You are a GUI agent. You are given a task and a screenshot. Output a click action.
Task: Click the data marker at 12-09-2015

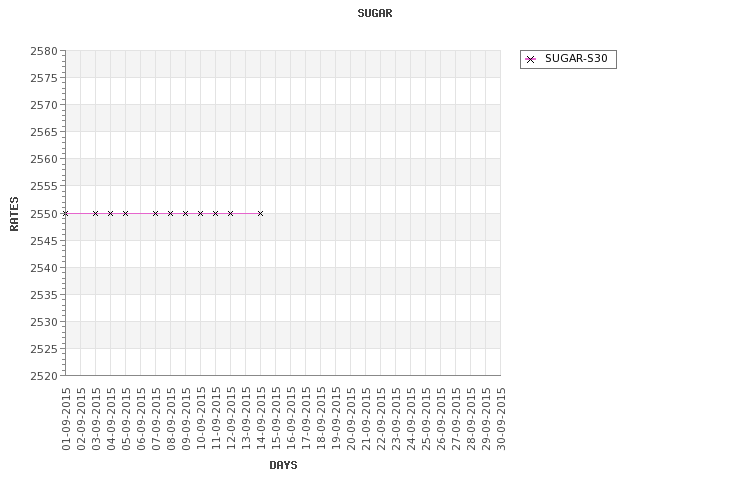pos(231,213)
